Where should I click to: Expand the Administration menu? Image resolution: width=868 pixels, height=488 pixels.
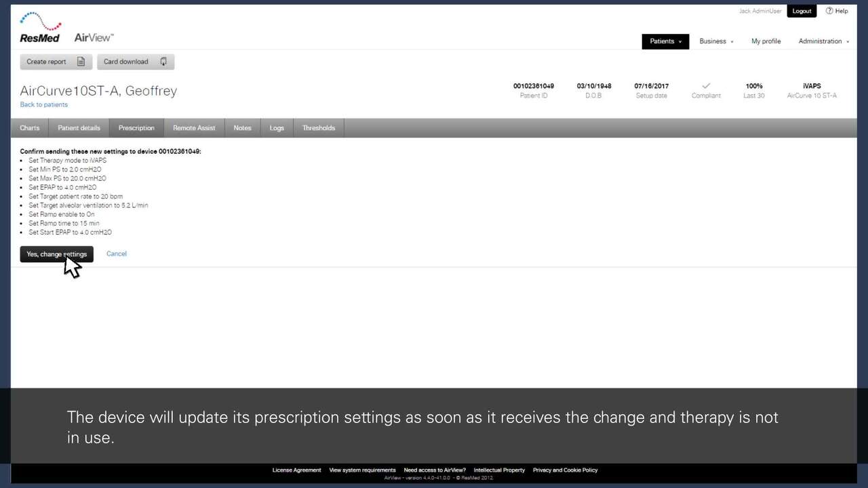tap(823, 41)
